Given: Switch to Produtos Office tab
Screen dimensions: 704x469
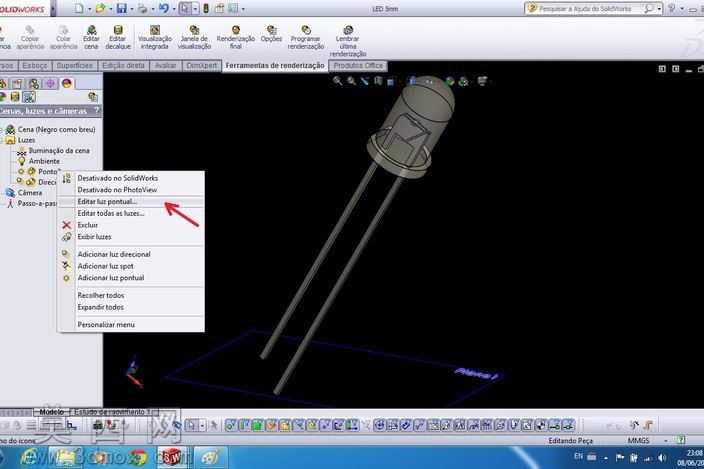Looking at the screenshot, I should 358,66.
